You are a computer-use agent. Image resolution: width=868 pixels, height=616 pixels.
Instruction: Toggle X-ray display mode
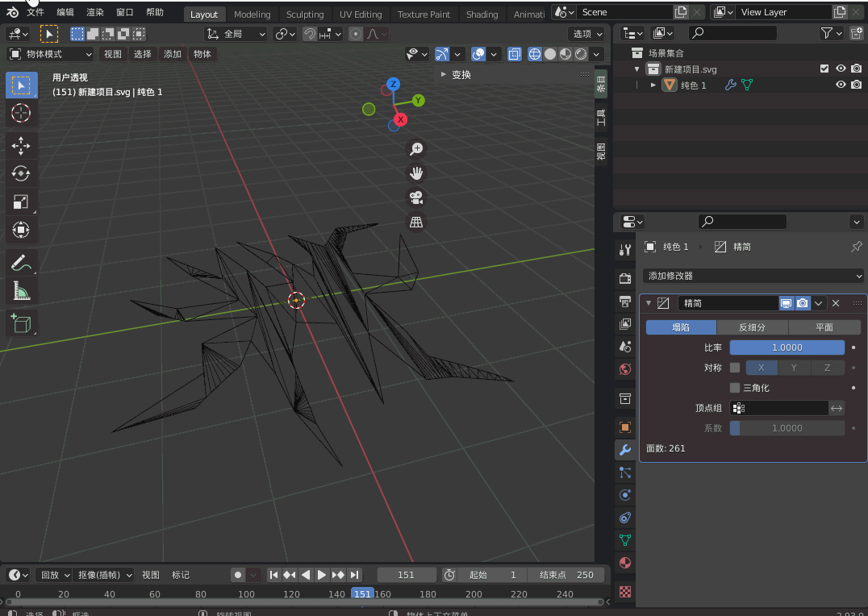click(515, 54)
